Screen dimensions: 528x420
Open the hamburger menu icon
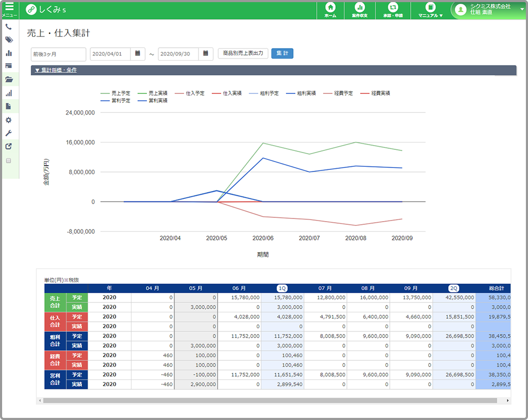pyautogui.click(x=10, y=6)
